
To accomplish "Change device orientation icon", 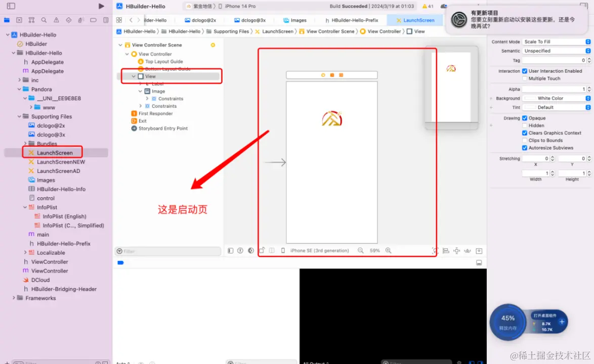I will point(262,250).
